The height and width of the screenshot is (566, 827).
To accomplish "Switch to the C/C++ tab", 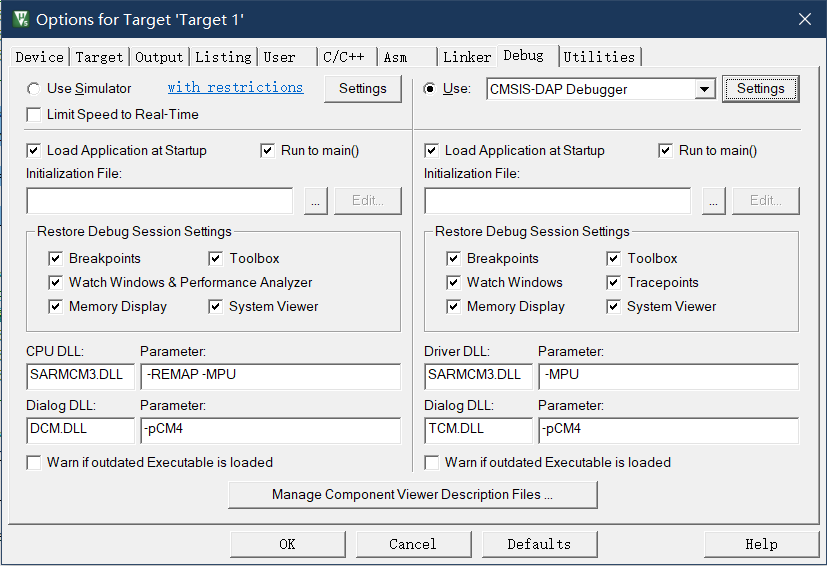I will (342, 57).
